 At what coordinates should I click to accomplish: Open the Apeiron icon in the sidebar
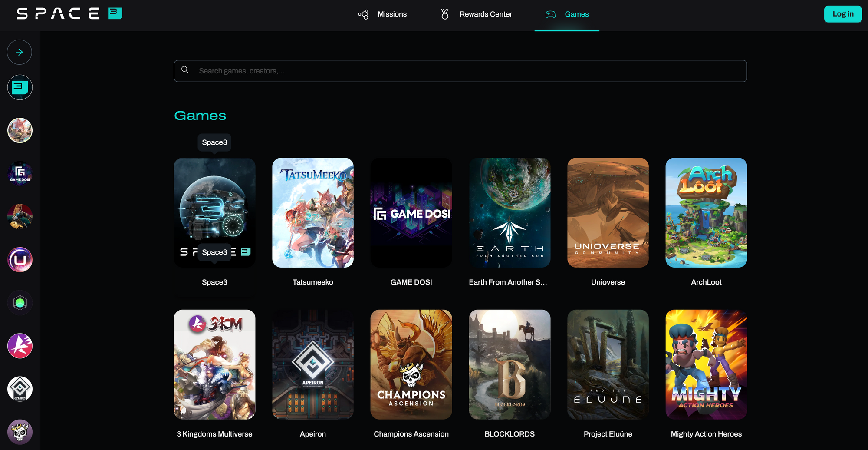(x=20, y=389)
